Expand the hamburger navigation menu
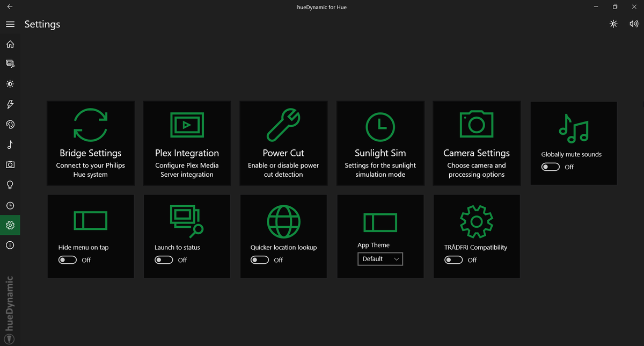Screen dimensions: 644x346 click(x=10, y=24)
